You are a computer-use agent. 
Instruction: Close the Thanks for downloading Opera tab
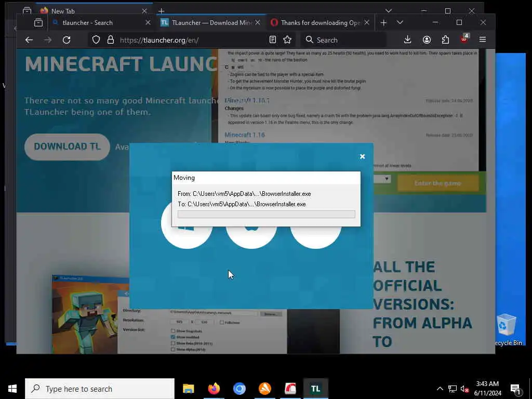(367, 23)
